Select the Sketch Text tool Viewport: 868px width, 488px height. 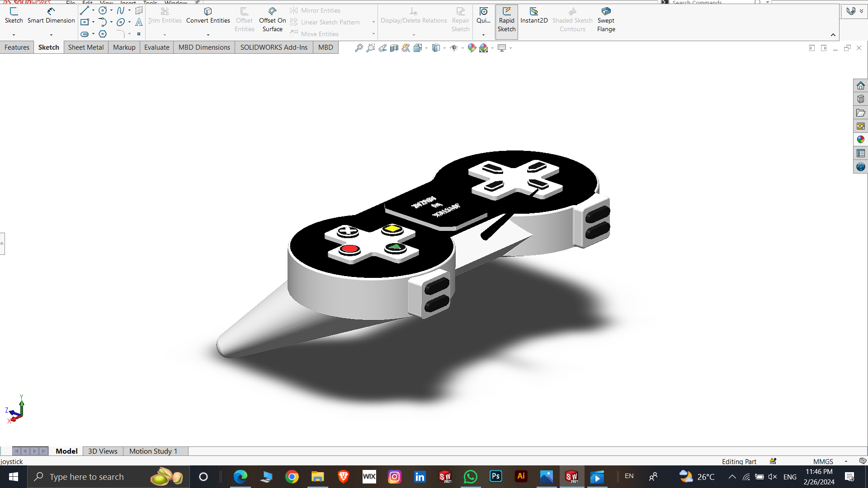click(139, 22)
